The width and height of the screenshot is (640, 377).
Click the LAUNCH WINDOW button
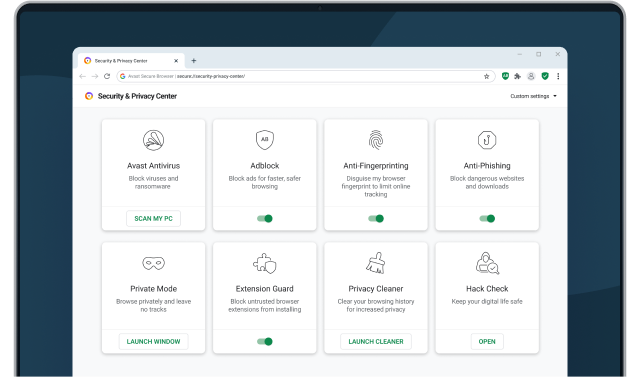(153, 342)
